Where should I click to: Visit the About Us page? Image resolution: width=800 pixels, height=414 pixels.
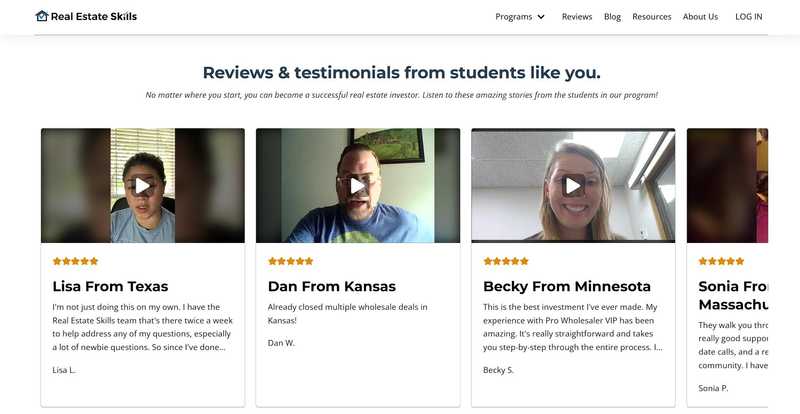(700, 17)
